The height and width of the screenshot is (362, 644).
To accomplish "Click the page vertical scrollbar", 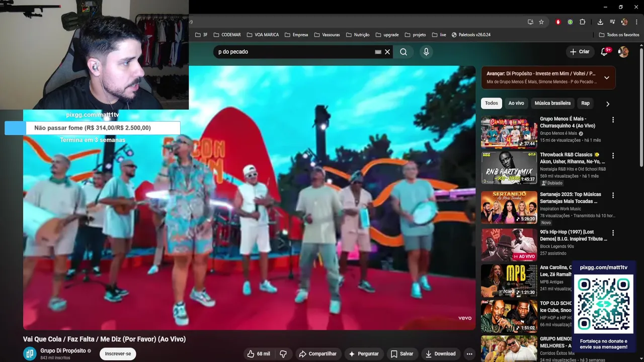I will (641, 108).
